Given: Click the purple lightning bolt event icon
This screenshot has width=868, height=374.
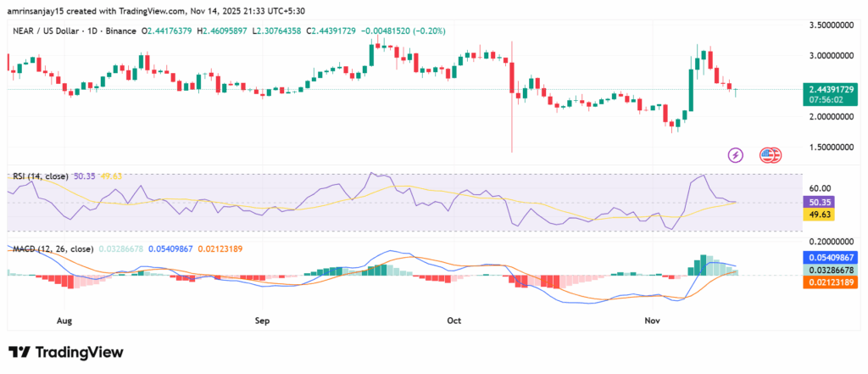Looking at the screenshot, I should (736, 154).
